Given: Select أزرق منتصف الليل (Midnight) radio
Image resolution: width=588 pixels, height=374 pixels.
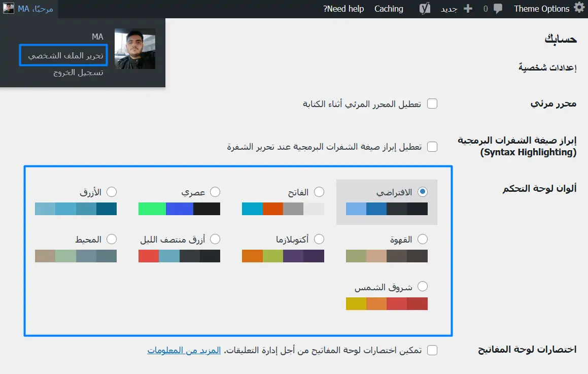Looking at the screenshot, I should 215,239.
